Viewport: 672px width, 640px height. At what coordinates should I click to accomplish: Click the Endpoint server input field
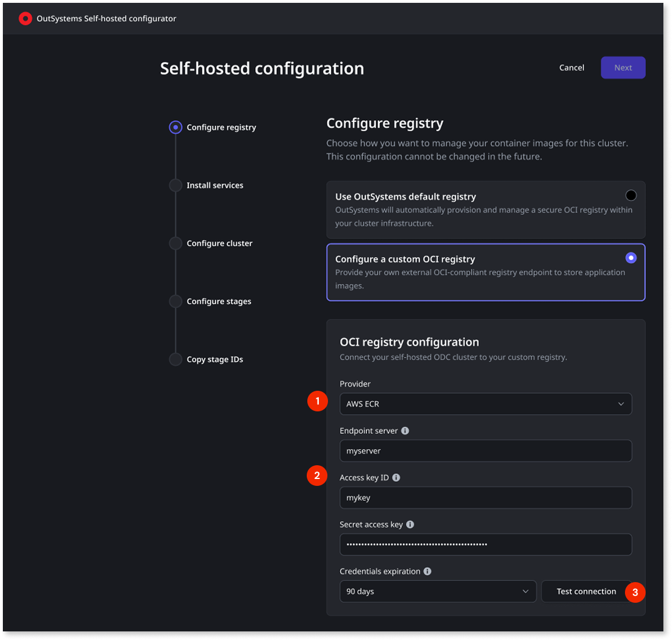(486, 451)
